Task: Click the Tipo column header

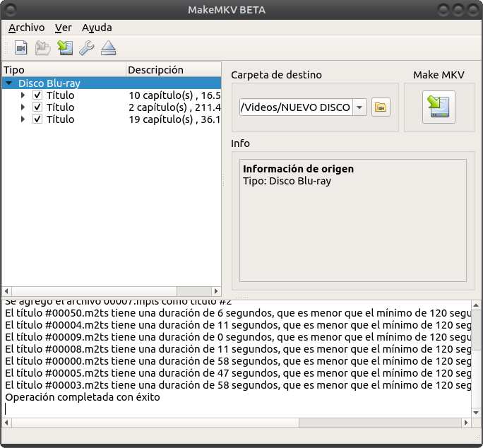Action: [x=64, y=70]
